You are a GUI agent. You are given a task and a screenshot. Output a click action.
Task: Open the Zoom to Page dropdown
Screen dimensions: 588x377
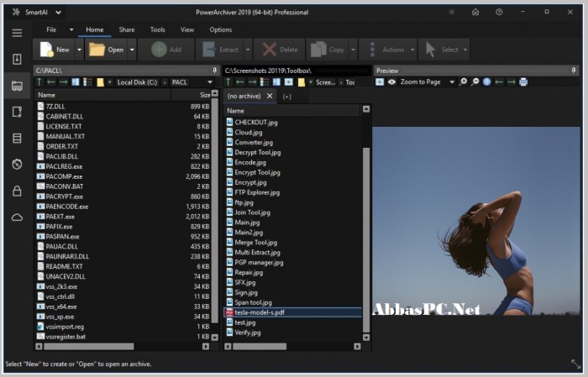click(x=452, y=81)
